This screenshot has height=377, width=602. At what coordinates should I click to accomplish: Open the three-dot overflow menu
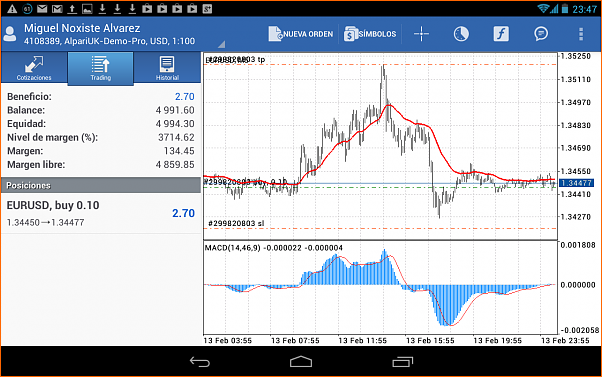coord(581,34)
